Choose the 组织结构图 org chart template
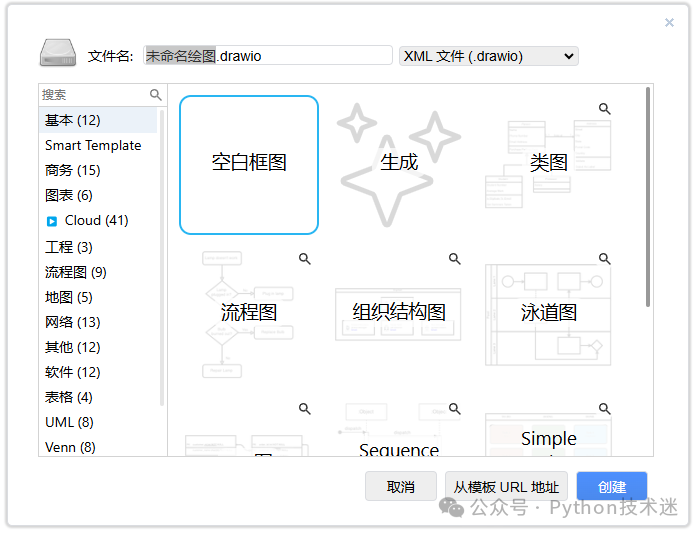700x535 pixels. 399,315
